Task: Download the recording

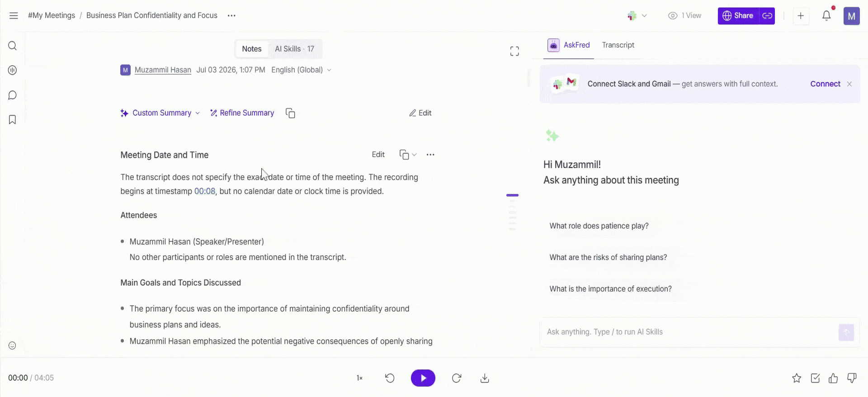Action: 485,378
